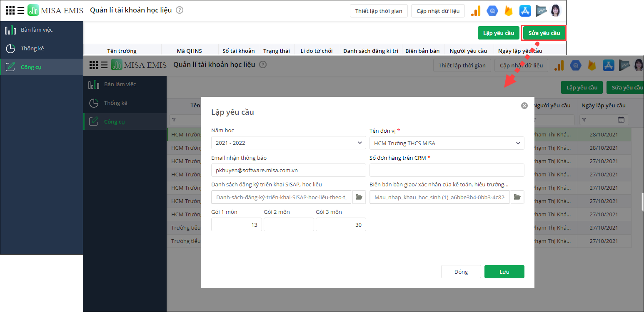The width and height of the screenshot is (644, 312).
Task: Click Người yêu cầu header in back window
Action: pyautogui.click(x=469, y=51)
